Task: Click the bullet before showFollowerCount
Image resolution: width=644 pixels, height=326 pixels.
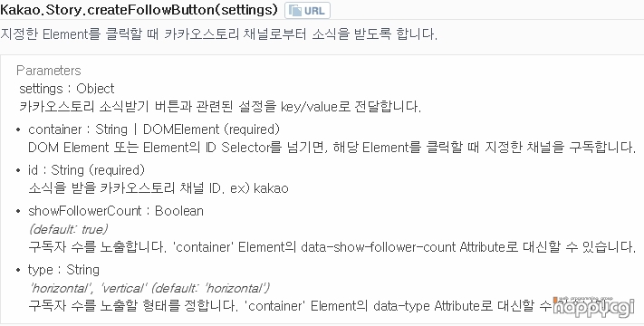Action: point(17,212)
